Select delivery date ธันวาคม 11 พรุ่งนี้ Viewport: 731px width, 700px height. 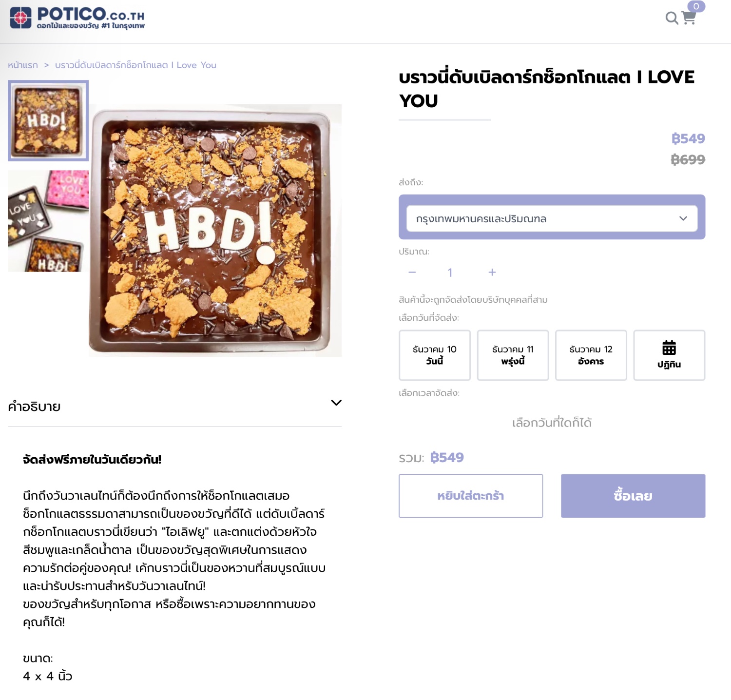pyautogui.click(x=513, y=355)
